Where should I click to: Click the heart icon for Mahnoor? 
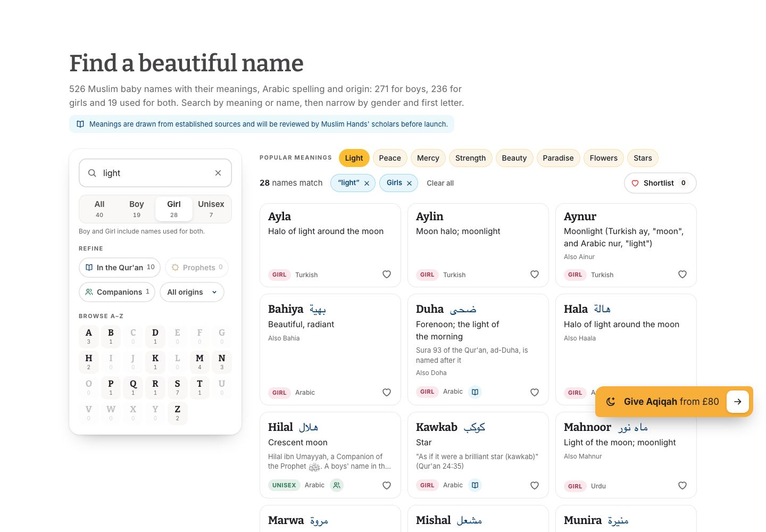click(682, 486)
